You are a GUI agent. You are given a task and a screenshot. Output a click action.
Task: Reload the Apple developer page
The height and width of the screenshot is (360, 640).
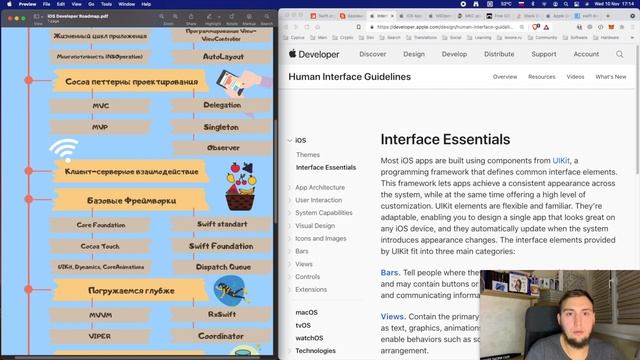[307, 27]
